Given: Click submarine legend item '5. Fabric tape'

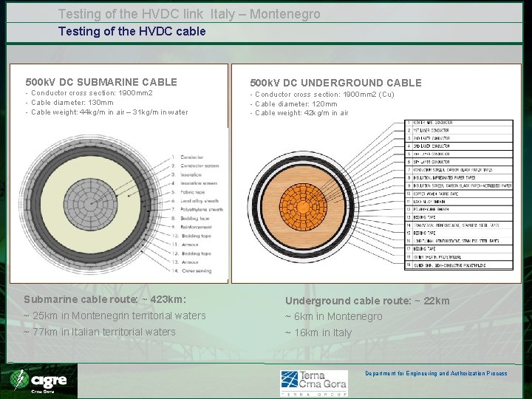Looking at the screenshot, I should pos(188,192).
